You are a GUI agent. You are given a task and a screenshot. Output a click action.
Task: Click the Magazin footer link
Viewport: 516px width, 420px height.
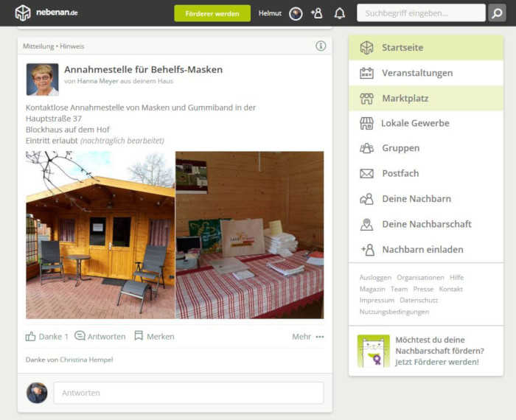click(372, 289)
